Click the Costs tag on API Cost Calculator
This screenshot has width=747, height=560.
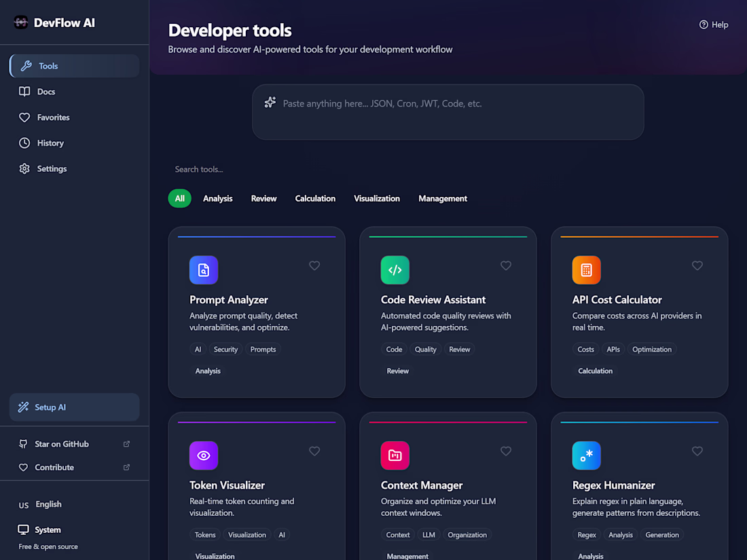coord(585,350)
